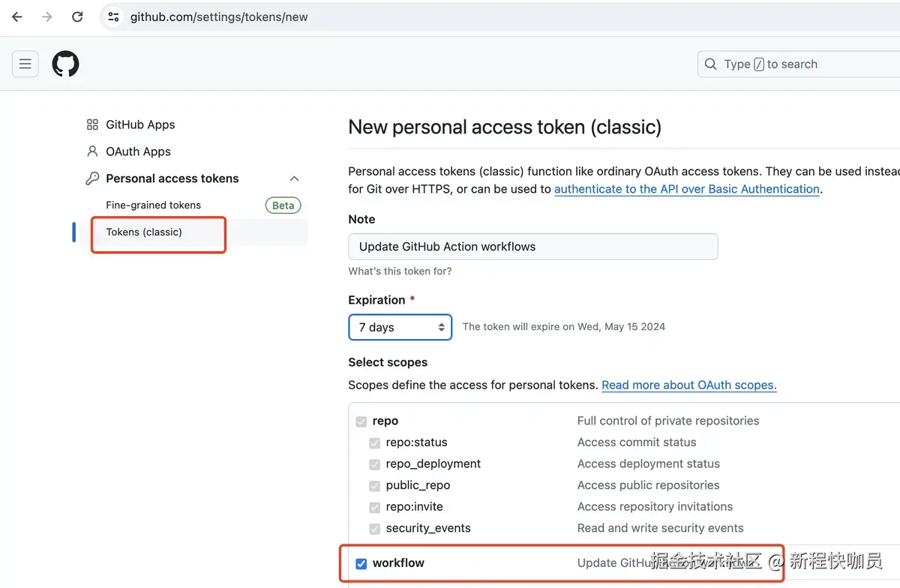Click Read more about OAuth scopes
This screenshot has height=588, width=900.
(x=688, y=385)
